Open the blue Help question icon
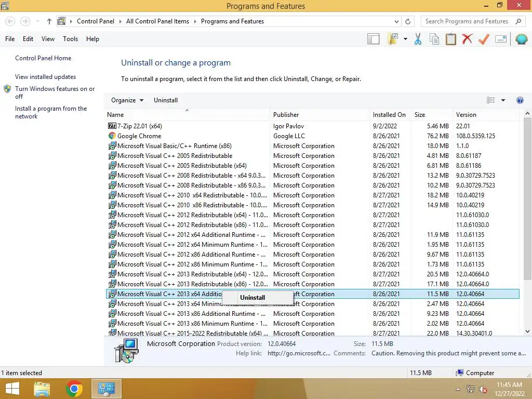The image size is (532, 399). coord(520,100)
